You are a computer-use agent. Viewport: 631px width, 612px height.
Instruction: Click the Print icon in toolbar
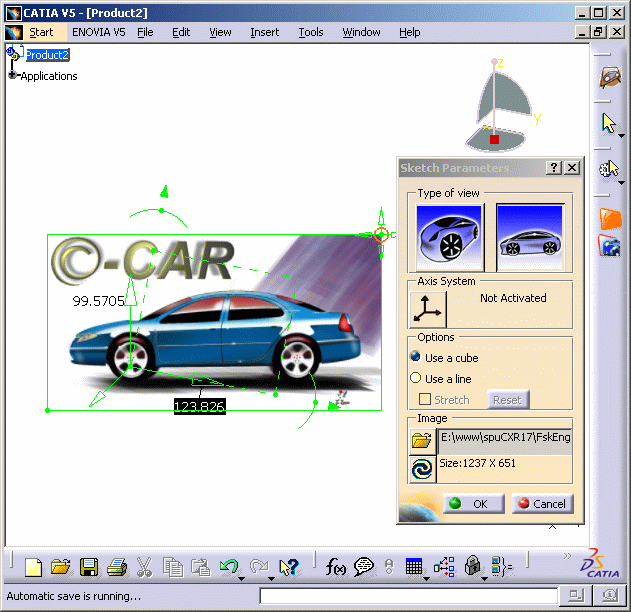(x=117, y=567)
